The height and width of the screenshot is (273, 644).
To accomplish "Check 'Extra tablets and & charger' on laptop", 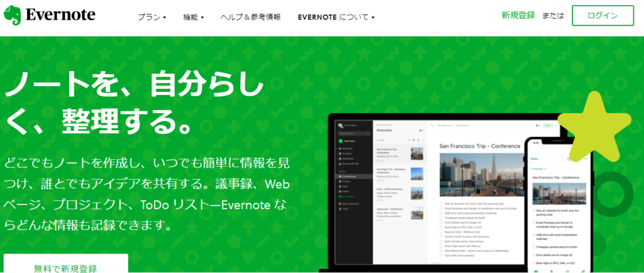I will 441,222.
